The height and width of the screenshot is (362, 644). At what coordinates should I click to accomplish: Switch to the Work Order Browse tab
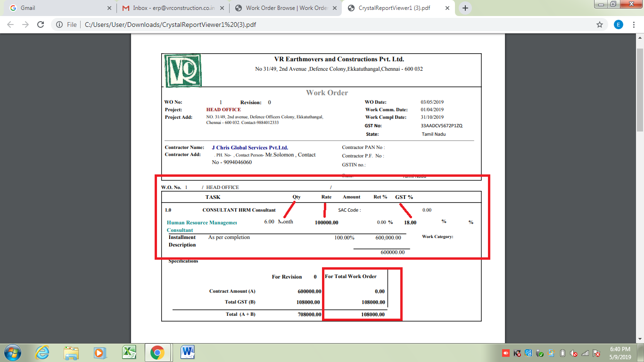[x=286, y=8]
